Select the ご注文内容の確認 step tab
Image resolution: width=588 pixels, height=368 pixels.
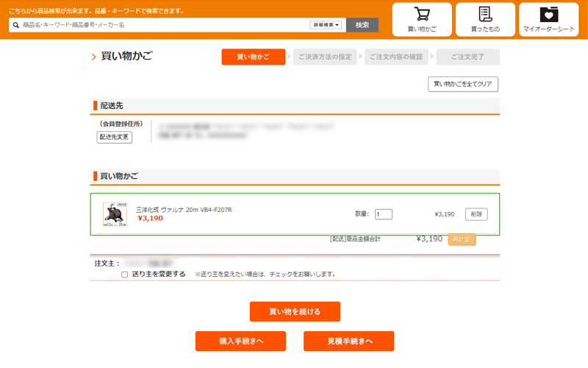pyautogui.click(x=396, y=57)
